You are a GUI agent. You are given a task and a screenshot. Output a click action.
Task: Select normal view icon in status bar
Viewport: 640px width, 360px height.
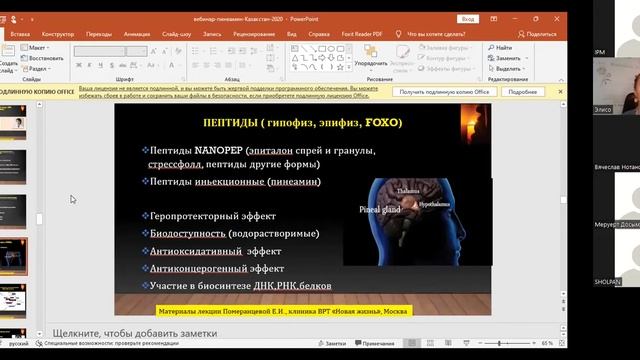[412, 343]
